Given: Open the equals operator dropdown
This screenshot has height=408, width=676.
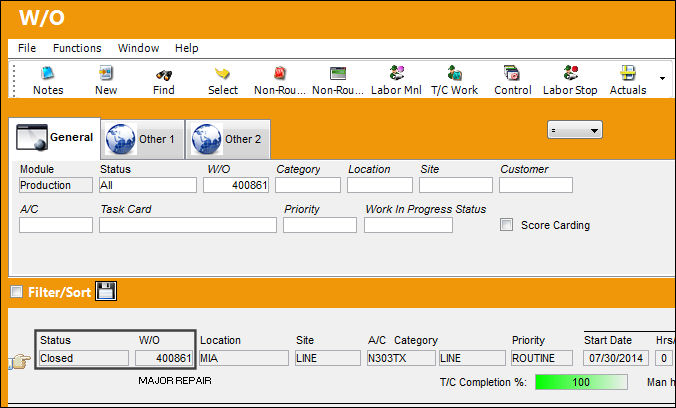Looking at the screenshot, I should [x=575, y=130].
